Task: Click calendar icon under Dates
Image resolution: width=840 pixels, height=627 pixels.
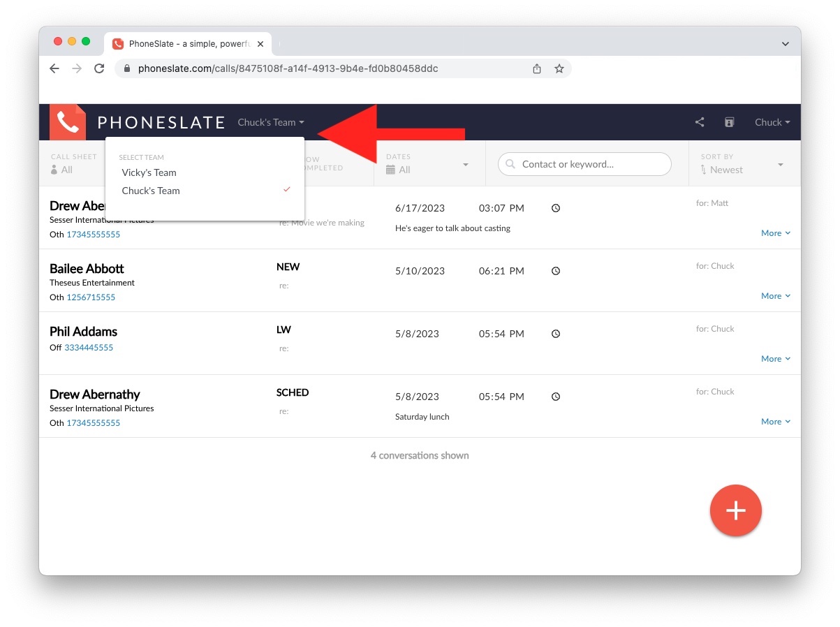Action: coord(390,170)
